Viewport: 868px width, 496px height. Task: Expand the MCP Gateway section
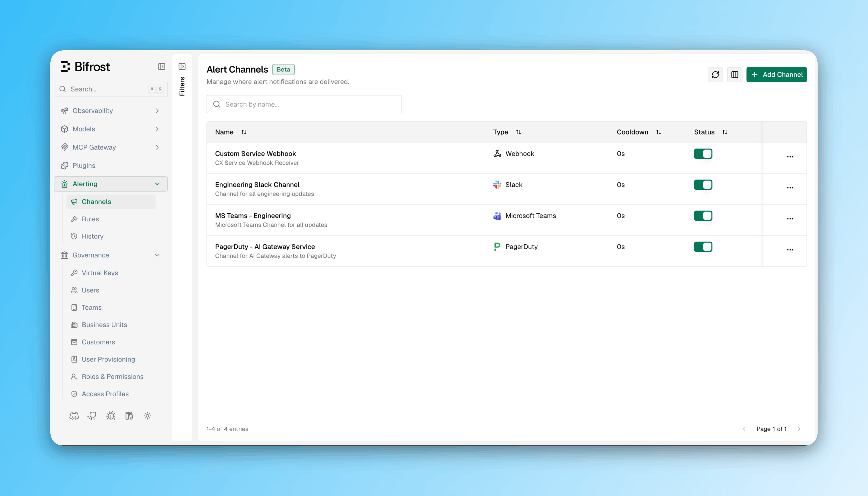click(x=111, y=147)
